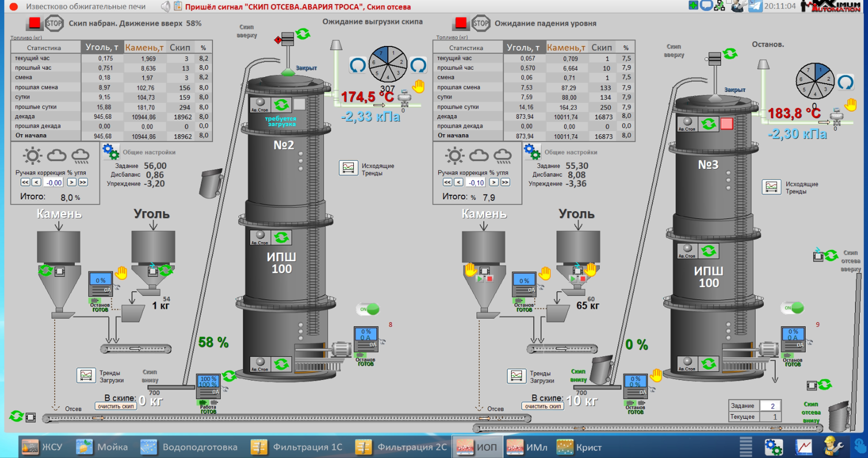Click the '-0,10' manual correction field
This screenshot has width=868, height=458.
[x=476, y=182]
